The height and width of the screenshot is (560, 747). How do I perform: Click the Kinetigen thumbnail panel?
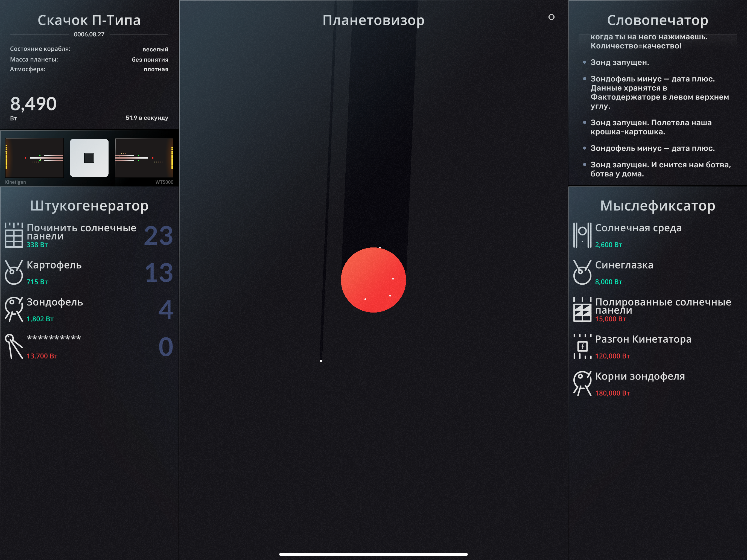pos(34,158)
